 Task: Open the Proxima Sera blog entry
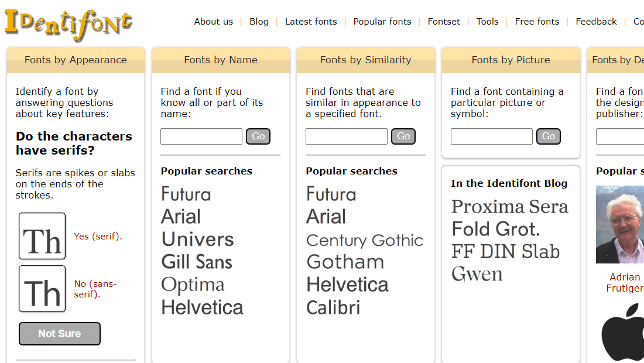510,207
